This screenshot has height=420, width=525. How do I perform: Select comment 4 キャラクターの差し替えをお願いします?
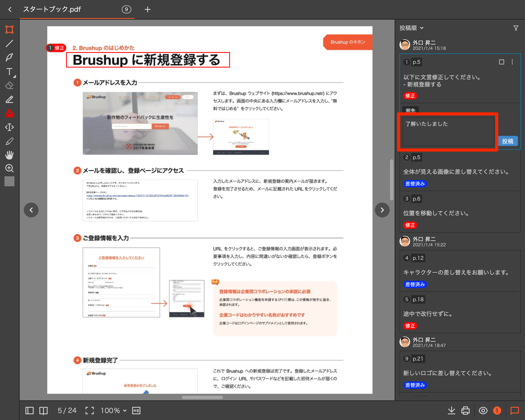click(460, 271)
